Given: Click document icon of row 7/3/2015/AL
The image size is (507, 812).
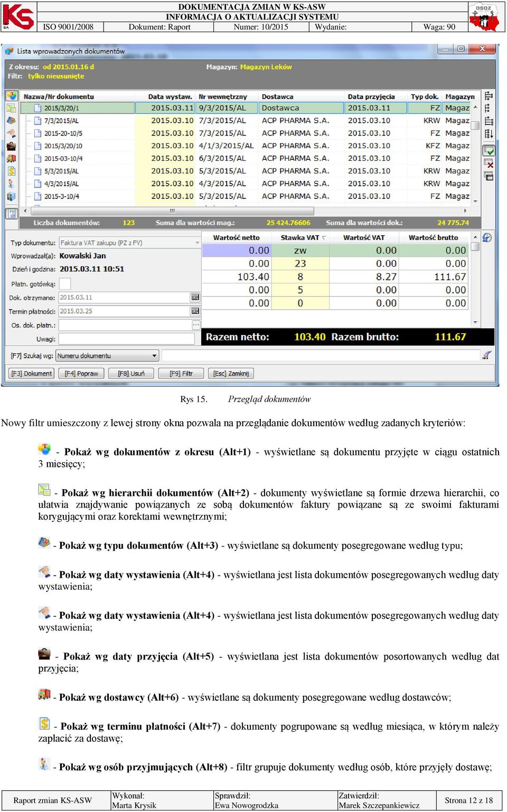Looking at the screenshot, I should [37, 120].
